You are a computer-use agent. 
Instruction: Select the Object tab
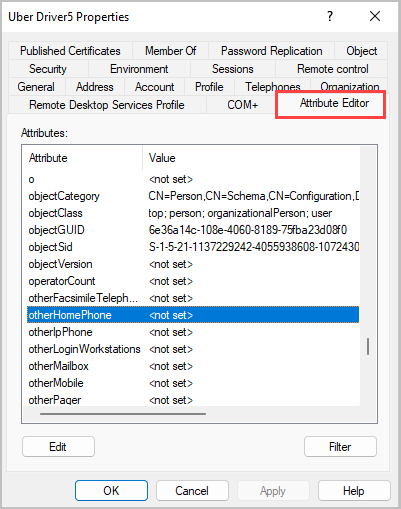[361, 51]
